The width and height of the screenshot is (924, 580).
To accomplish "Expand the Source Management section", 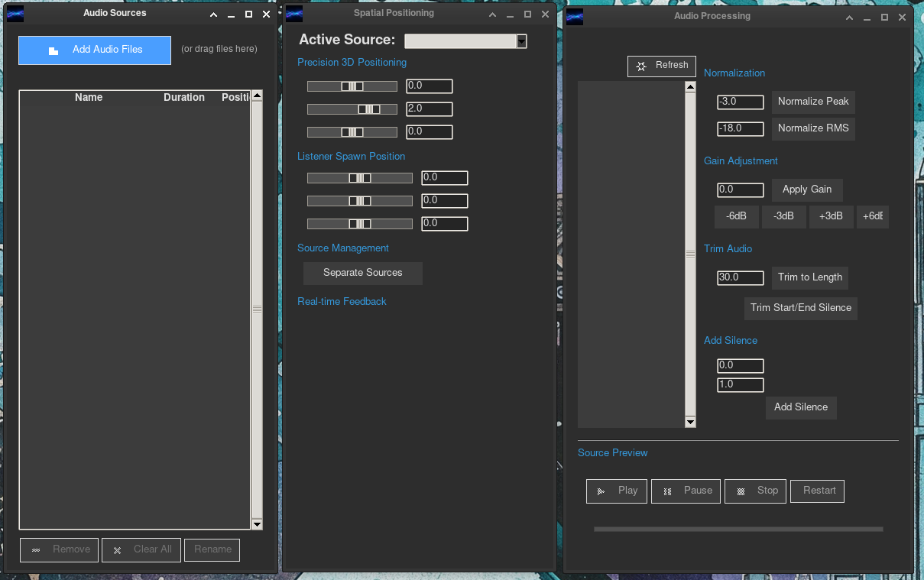I will pos(343,248).
